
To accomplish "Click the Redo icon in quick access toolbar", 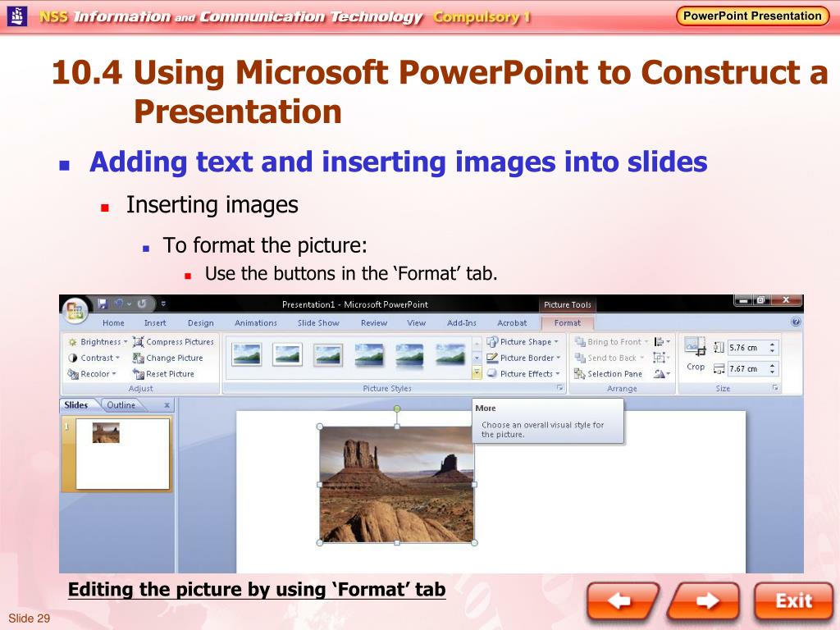I will pos(142,304).
